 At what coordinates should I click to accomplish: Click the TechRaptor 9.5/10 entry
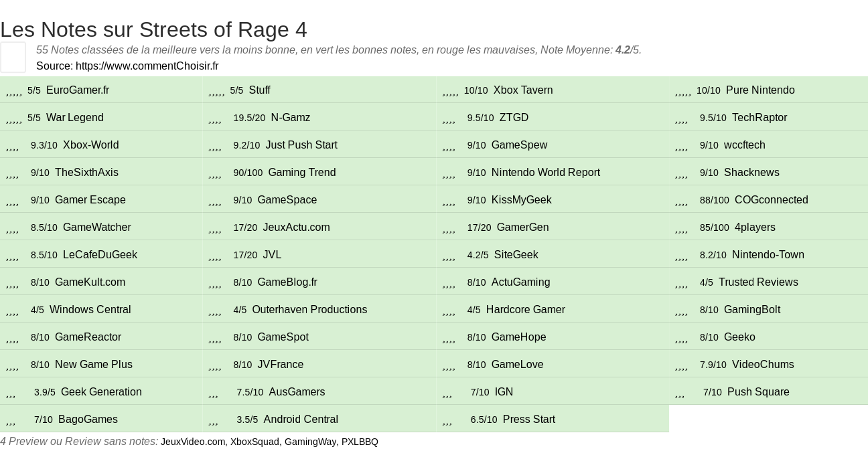pyautogui.click(x=769, y=117)
